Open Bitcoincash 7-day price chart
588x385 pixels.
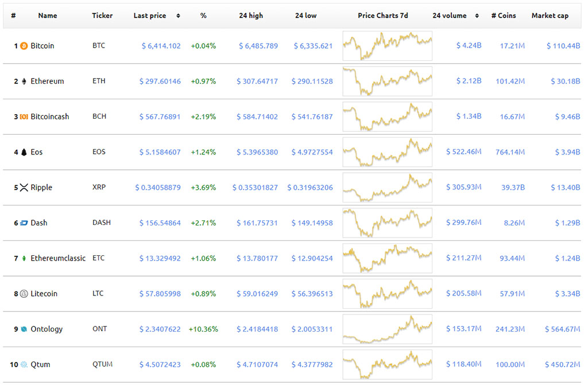point(388,117)
